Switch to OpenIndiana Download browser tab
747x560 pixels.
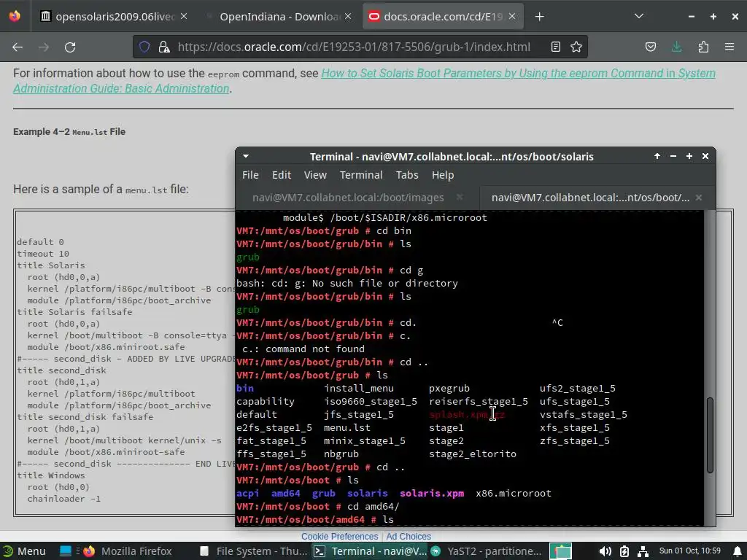click(x=278, y=17)
